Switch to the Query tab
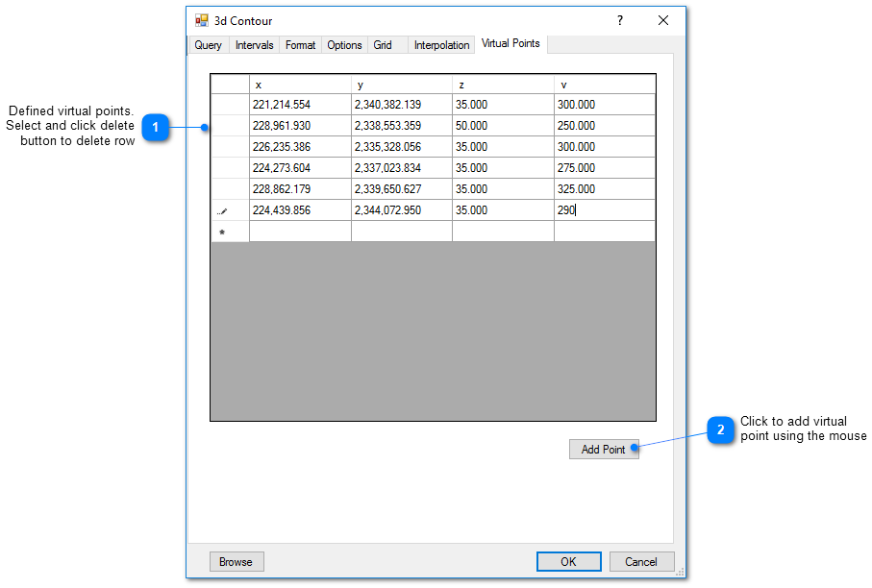This screenshot has height=588, width=872. tap(208, 45)
